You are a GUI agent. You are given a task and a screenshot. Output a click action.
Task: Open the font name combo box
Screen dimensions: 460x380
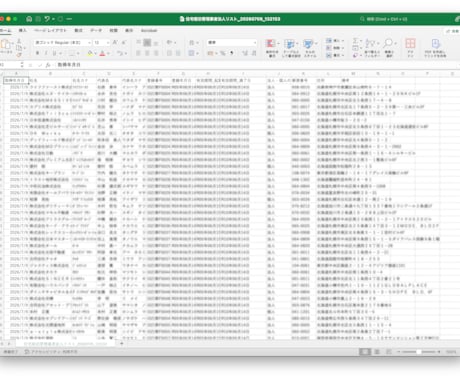63,43
